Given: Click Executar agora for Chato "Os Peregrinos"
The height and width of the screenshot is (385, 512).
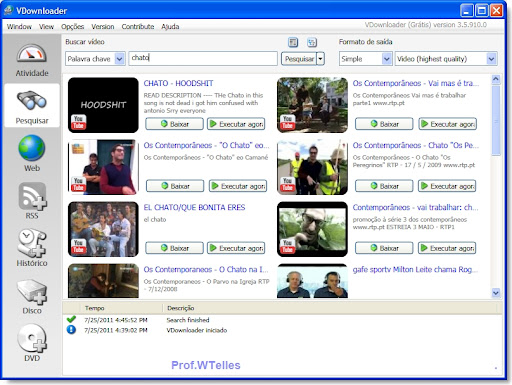Looking at the screenshot, I should tap(447, 186).
